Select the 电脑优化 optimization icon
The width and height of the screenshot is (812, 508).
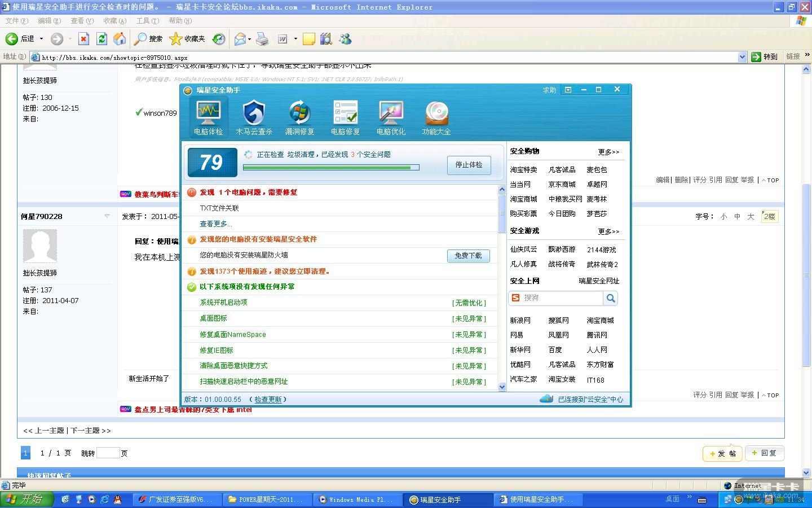click(391, 117)
